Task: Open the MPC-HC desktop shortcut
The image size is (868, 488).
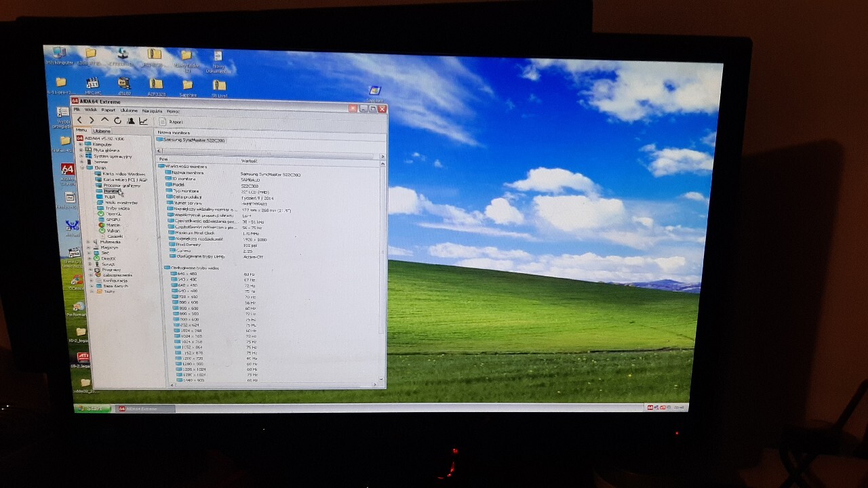Action: pos(92,86)
